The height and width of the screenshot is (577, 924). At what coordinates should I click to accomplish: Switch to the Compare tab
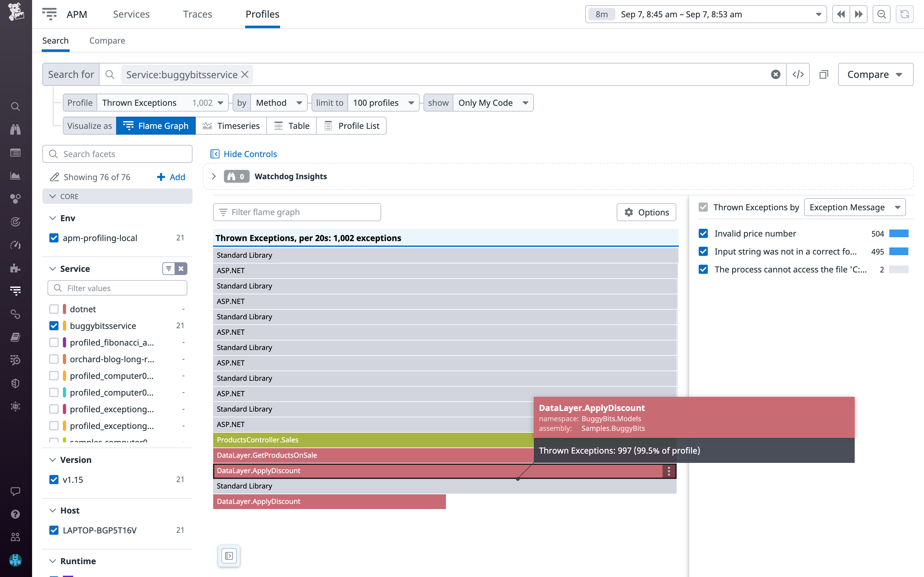[x=107, y=40]
